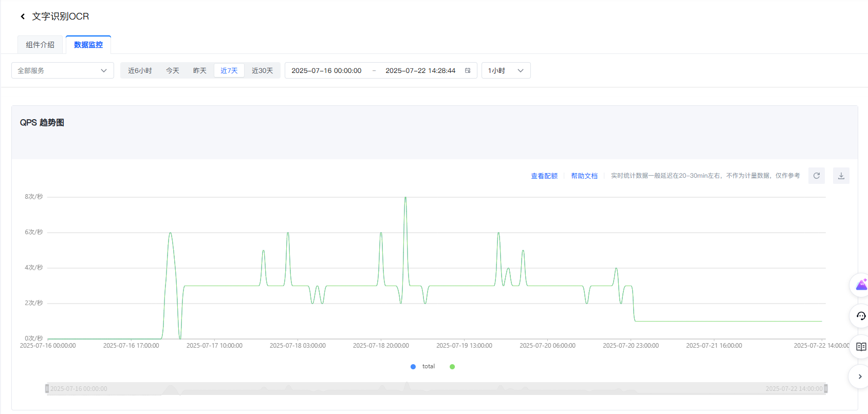Select the 数据监控 tab
The image size is (868, 414).
pyautogui.click(x=88, y=45)
